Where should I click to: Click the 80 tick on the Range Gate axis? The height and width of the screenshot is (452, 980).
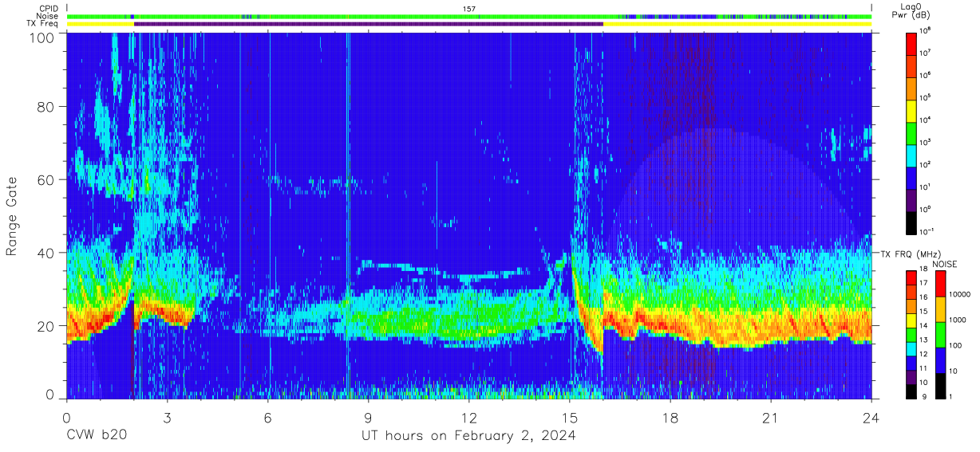click(47, 108)
